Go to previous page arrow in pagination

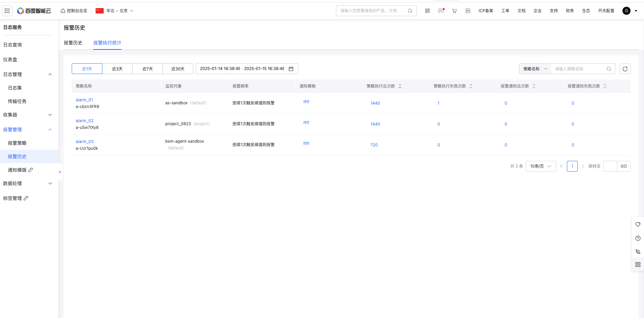(x=561, y=166)
